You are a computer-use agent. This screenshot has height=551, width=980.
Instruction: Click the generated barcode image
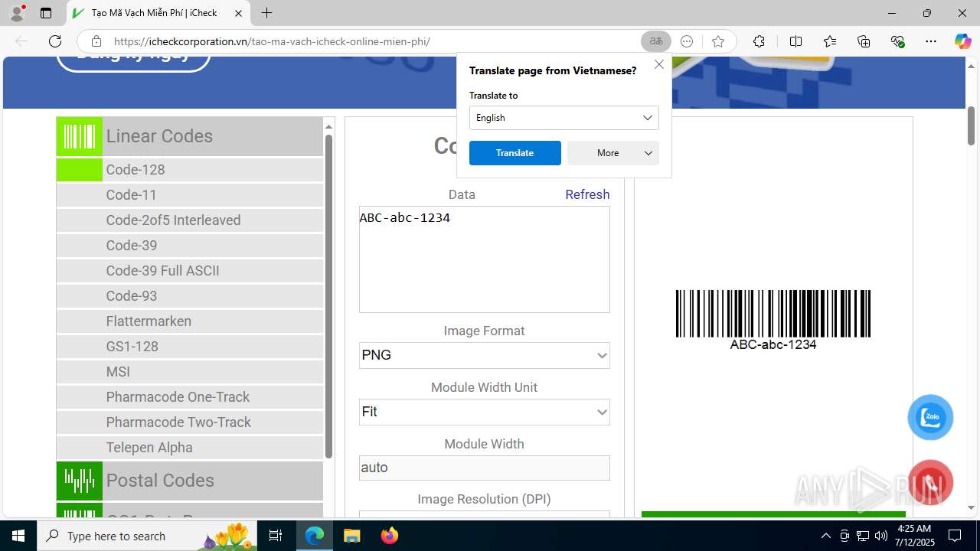pos(773,320)
